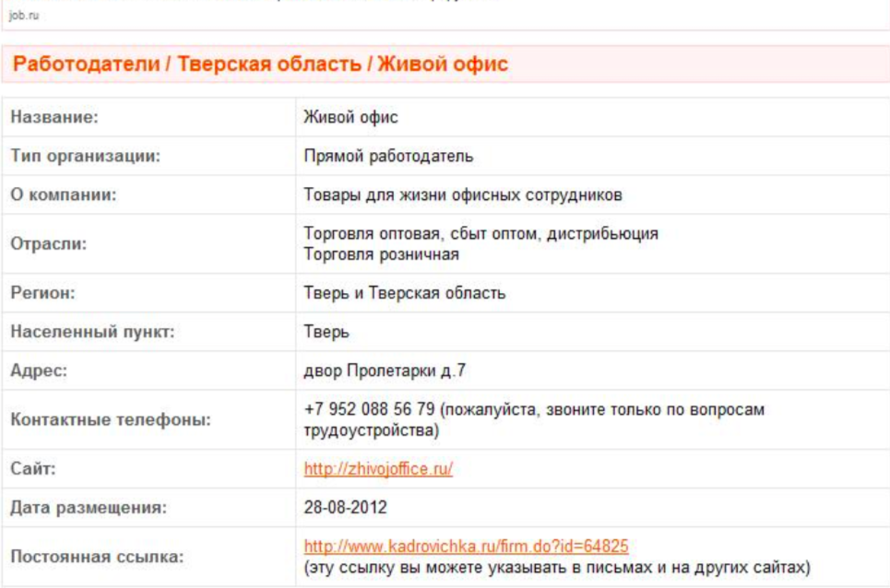Click the 'Адрес:' label

pos(39,370)
